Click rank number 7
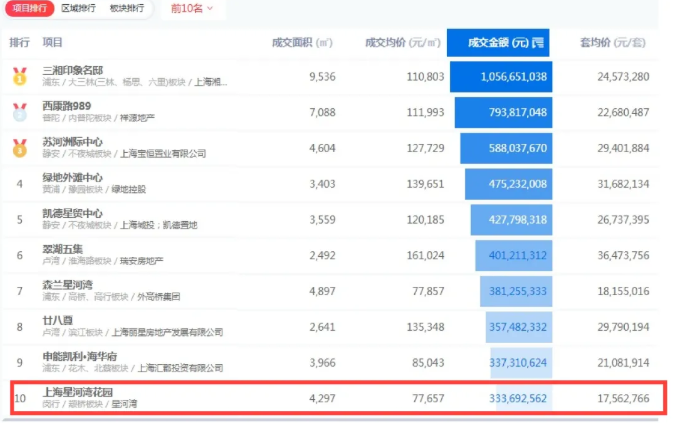 [x=20, y=291]
